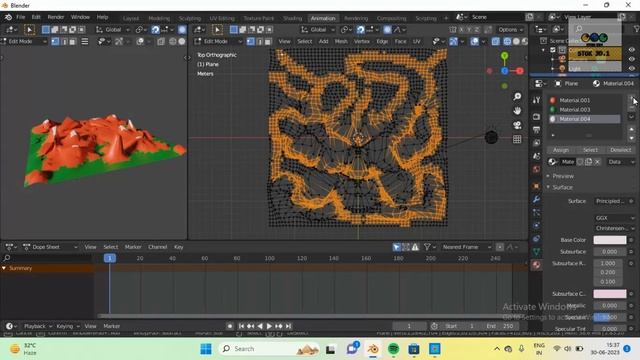Toggle fake user shield for material

[580, 162]
